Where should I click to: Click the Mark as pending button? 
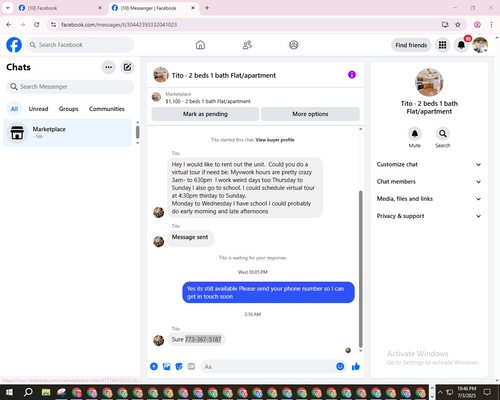(205, 114)
